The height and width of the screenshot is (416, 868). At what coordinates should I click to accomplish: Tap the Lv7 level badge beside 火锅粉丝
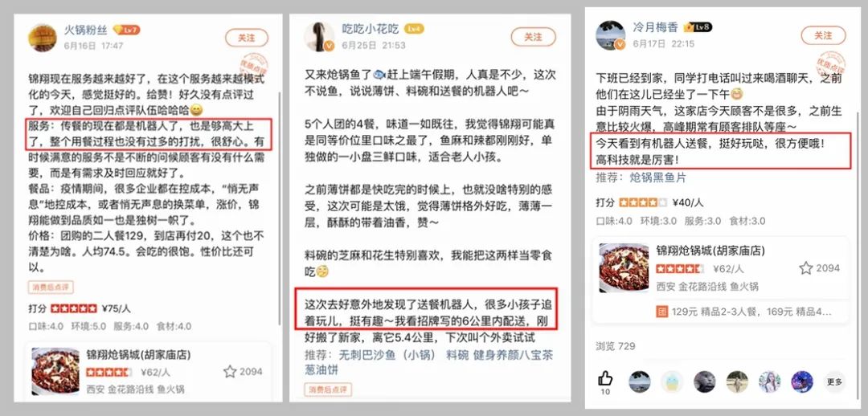[x=126, y=30]
